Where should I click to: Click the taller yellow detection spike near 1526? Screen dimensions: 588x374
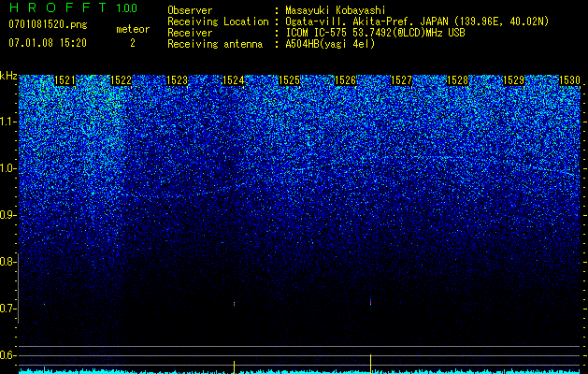point(370,364)
